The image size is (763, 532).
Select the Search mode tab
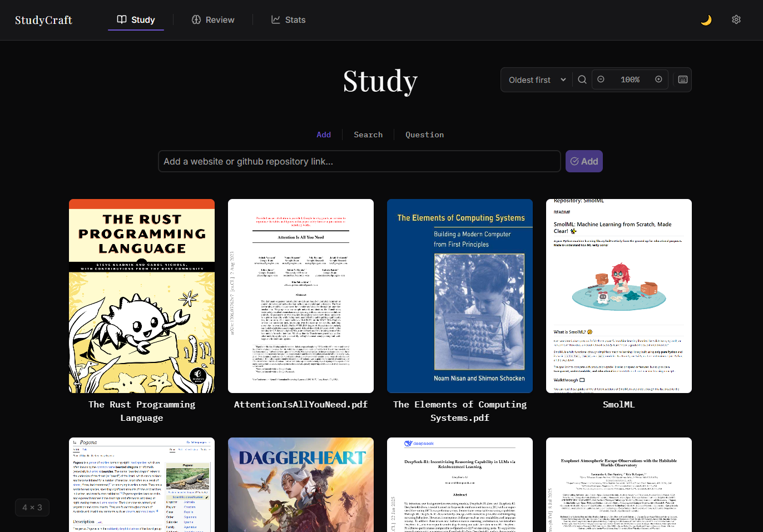click(x=368, y=135)
